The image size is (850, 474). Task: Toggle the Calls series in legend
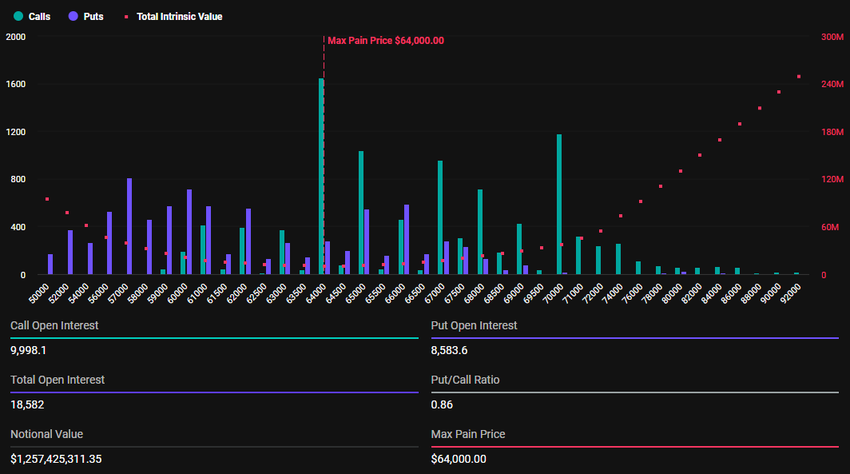point(33,17)
